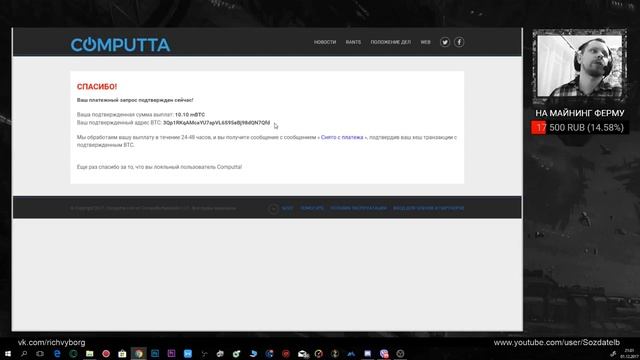The image size is (640, 360).
Task: Open the taskbar search magnifier
Action: point(24,353)
